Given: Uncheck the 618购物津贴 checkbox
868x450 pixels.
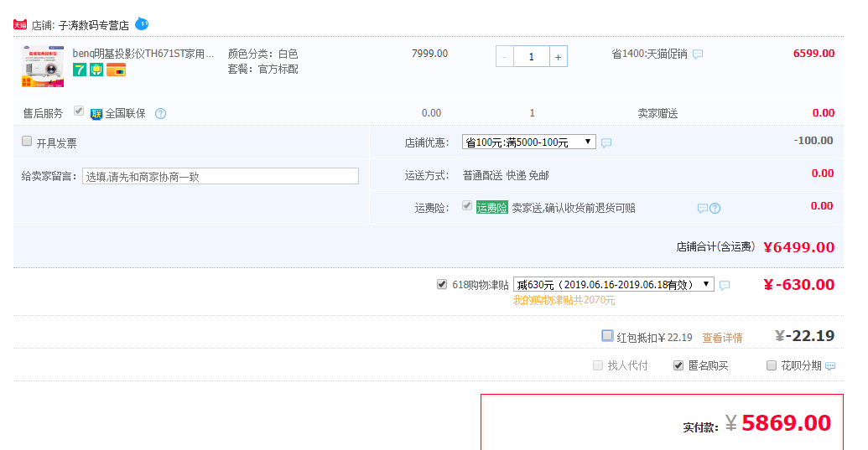Looking at the screenshot, I should [x=442, y=284].
